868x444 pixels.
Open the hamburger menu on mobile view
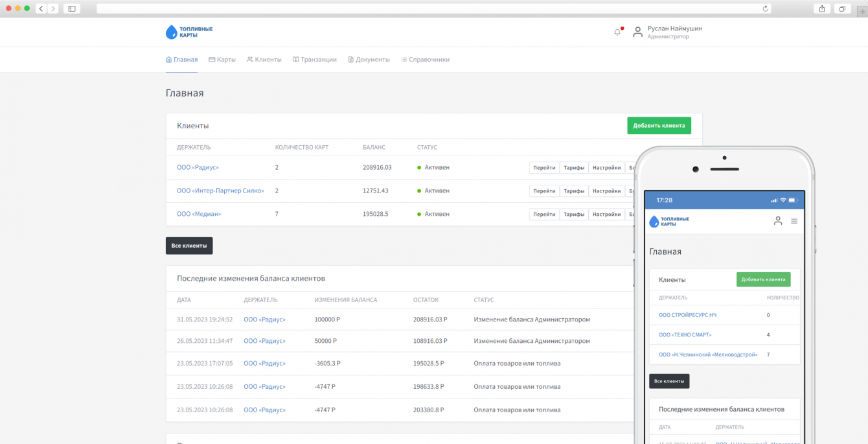pyautogui.click(x=794, y=221)
